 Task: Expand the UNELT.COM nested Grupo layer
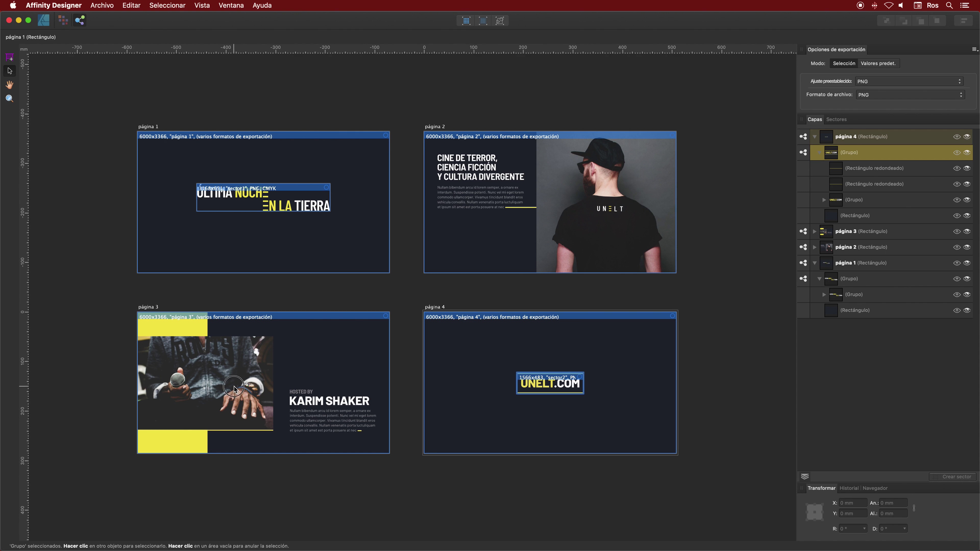[x=824, y=200]
